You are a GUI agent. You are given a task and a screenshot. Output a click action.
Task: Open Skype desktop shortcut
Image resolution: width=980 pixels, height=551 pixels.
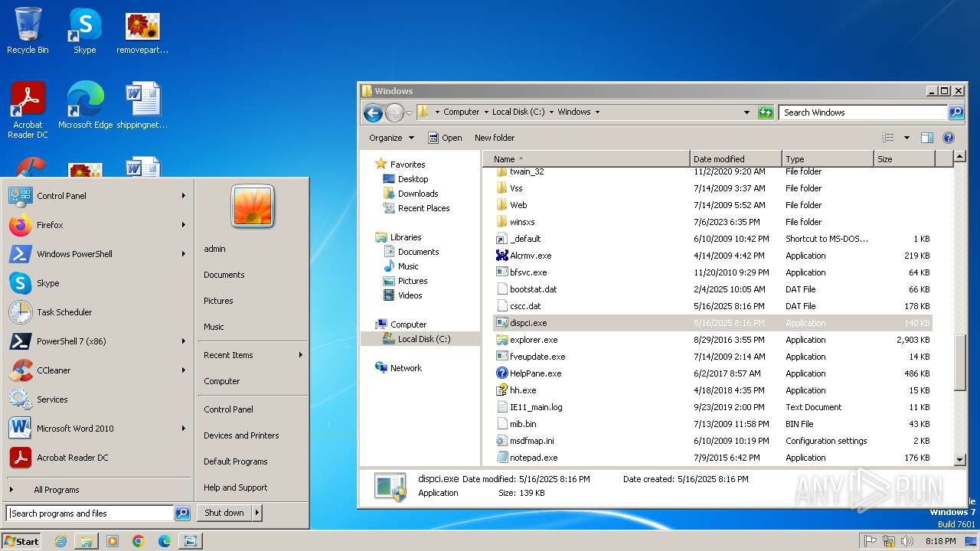pyautogui.click(x=85, y=31)
